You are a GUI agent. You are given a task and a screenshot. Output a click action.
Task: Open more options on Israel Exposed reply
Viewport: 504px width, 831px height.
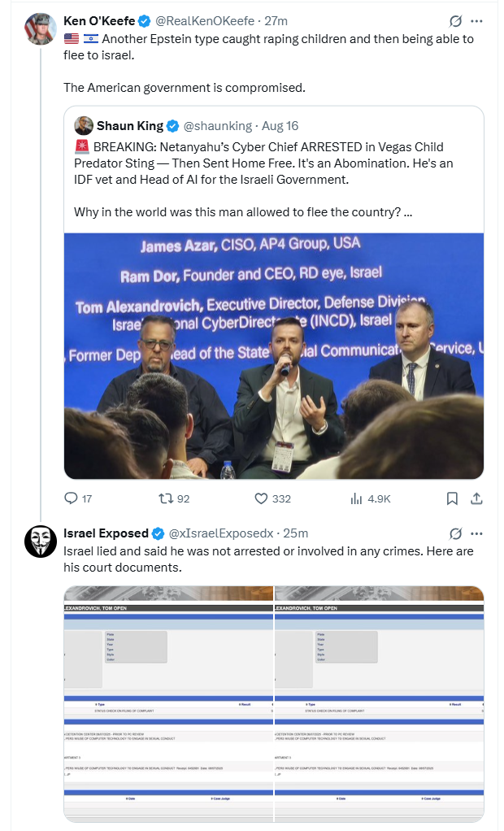click(x=476, y=533)
